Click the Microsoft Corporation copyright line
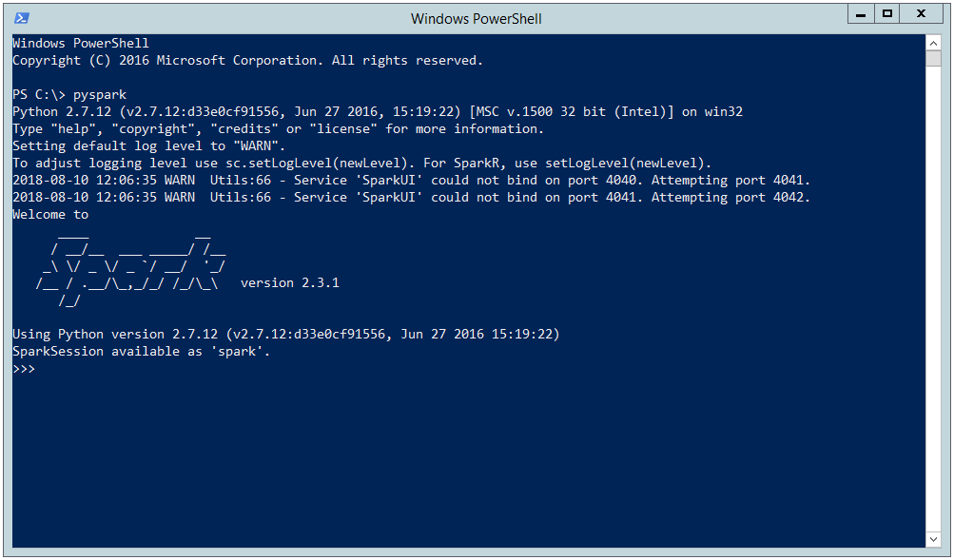954x560 pixels. point(247,61)
